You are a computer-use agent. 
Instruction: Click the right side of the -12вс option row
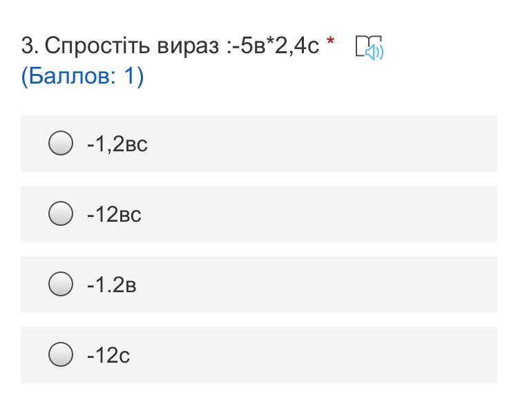click(x=414, y=214)
